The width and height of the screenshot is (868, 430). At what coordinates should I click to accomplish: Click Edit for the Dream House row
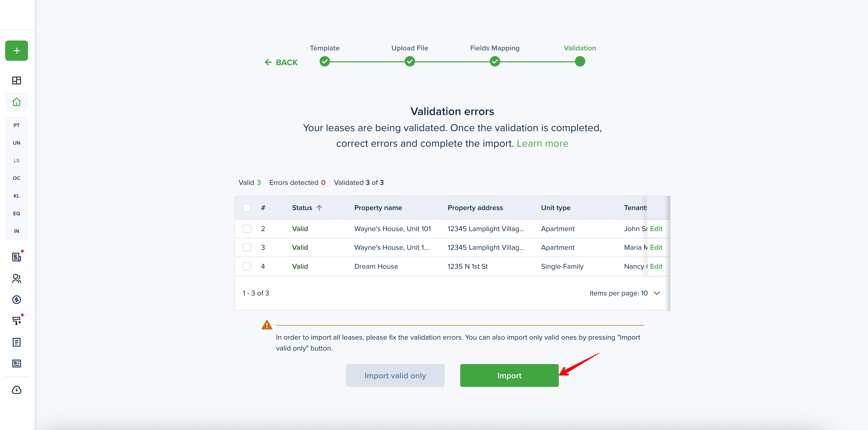(656, 266)
